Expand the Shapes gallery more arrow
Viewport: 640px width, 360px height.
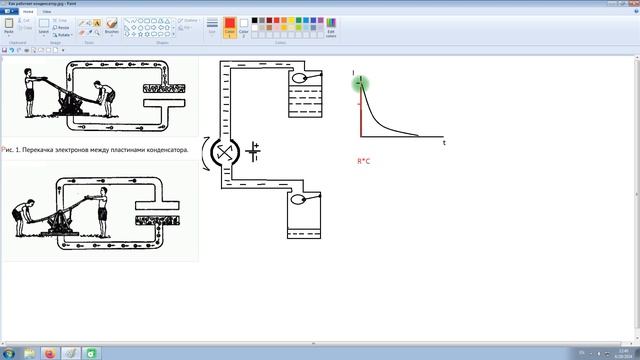(x=173, y=35)
